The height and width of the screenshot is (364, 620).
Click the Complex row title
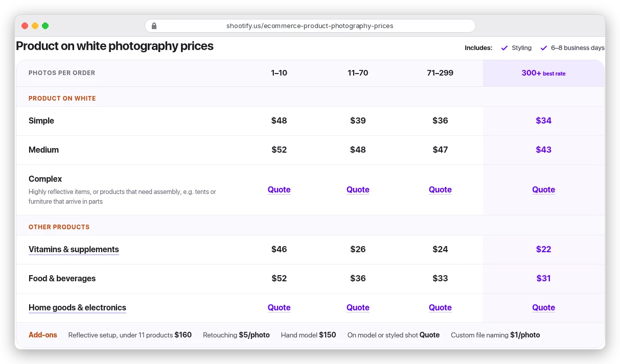pos(45,179)
